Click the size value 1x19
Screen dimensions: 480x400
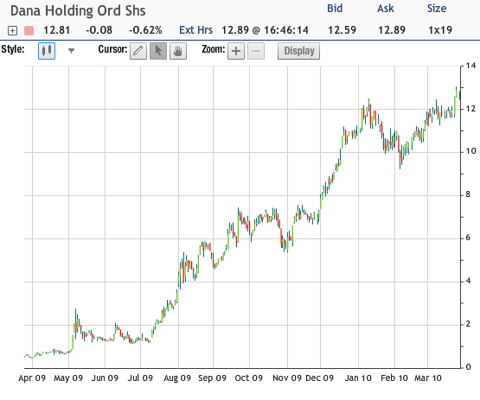coord(440,30)
